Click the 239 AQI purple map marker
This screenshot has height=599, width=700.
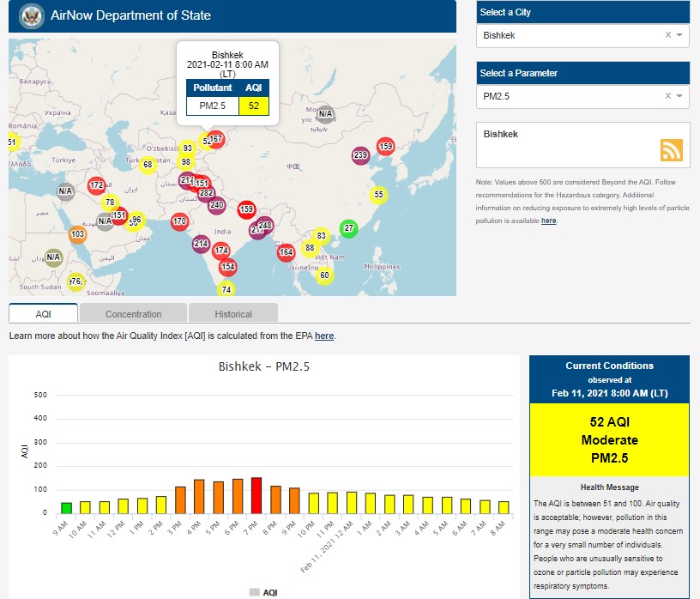[x=360, y=155]
